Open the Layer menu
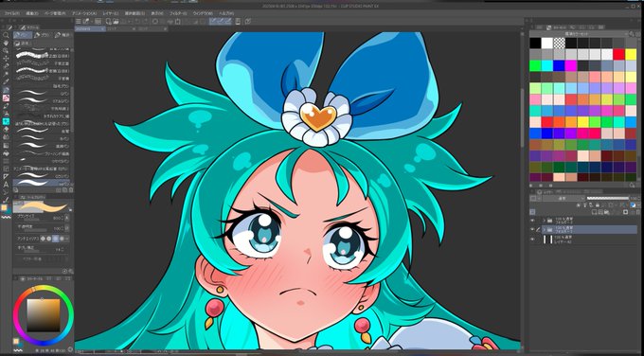Image resolution: width=644 pixels, height=356 pixels. 110,13
